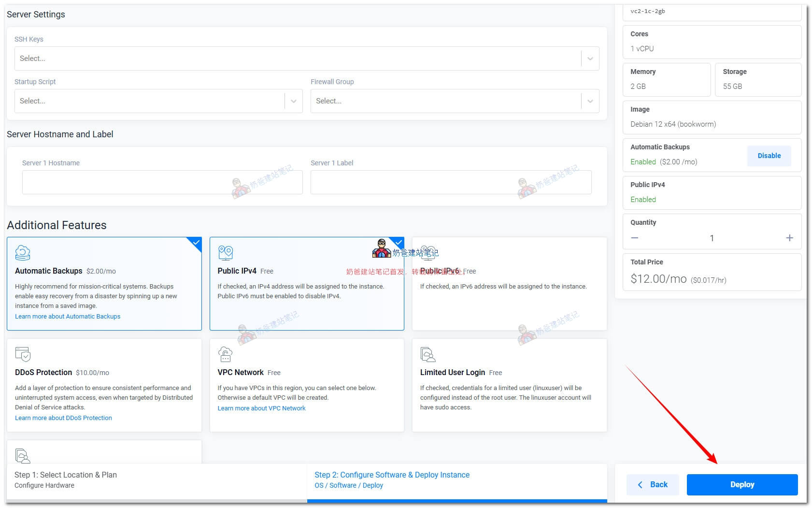This screenshot has width=812, height=508.
Task: Disable automatic backups in the summary panel
Action: pos(769,156)
